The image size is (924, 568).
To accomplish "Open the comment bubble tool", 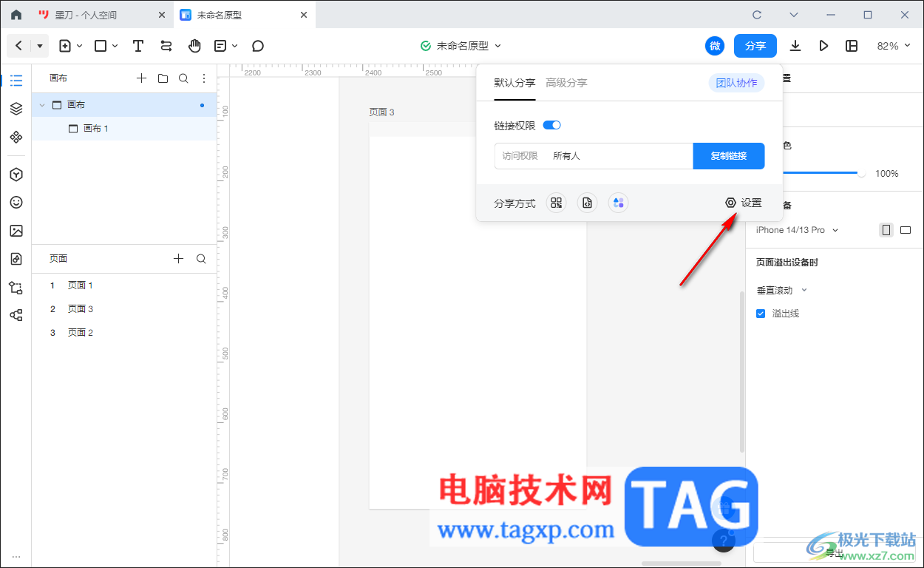I will pyautogui.click(x=258, y=46).
